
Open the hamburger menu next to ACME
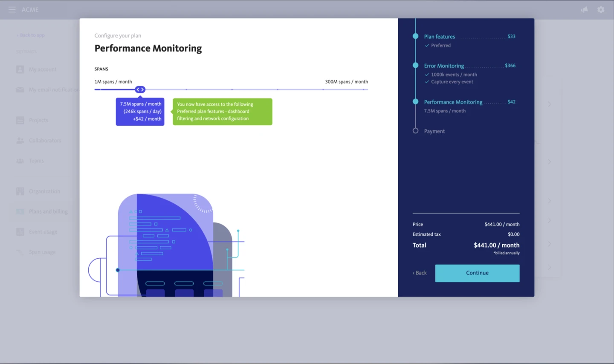click(12, 9)
